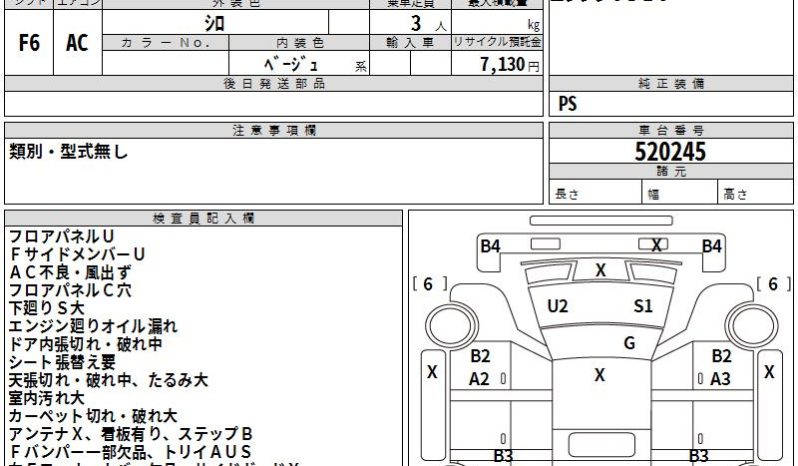Click the 後日発送部品 section header
The width and height of the screenshot is (798, 466).
point(274,84)
